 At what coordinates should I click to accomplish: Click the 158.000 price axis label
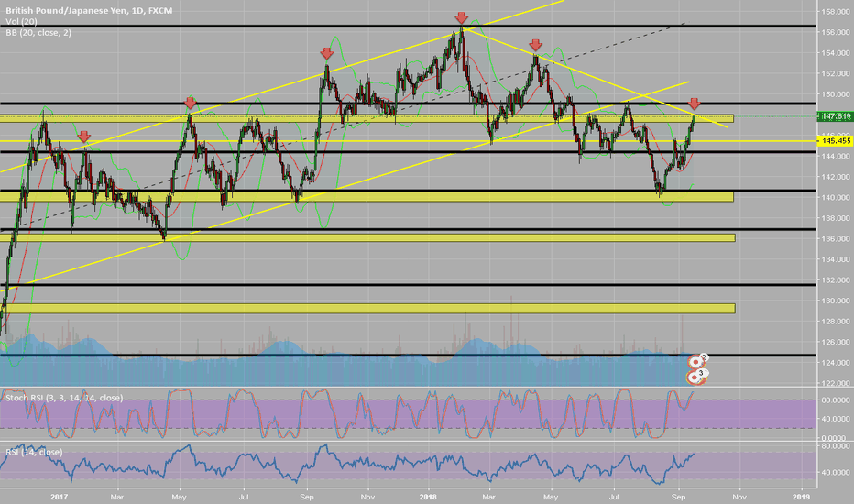click(836, 11)
